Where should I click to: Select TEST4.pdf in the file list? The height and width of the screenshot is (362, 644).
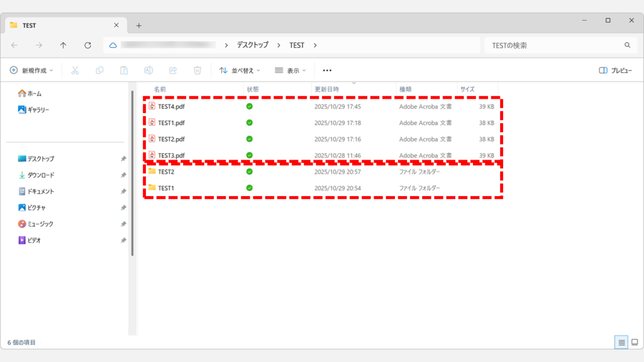[171, 106]
